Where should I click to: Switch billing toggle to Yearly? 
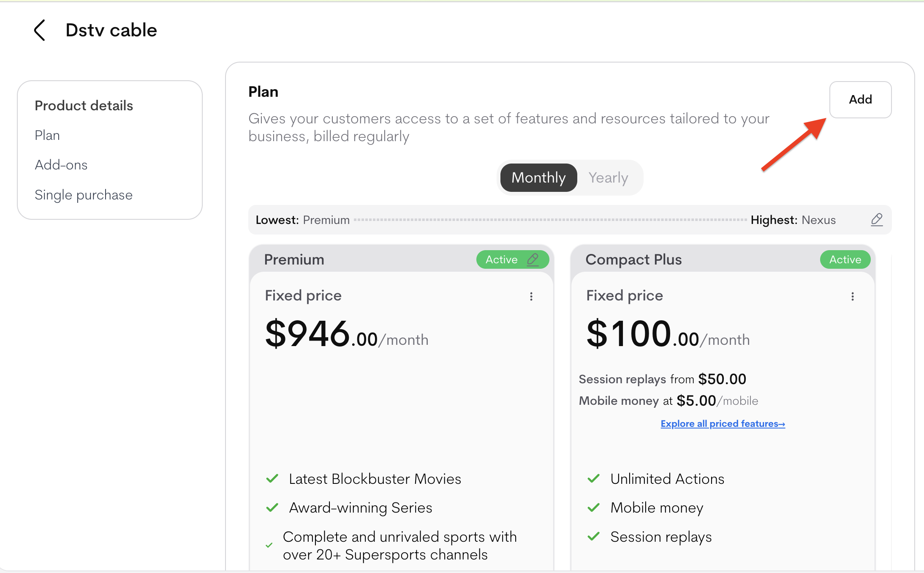click(608, 177)
